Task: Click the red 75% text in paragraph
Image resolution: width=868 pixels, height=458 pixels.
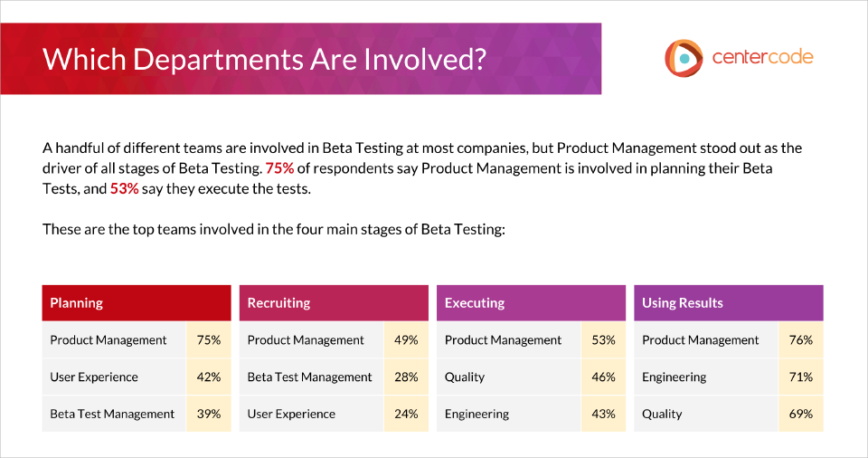Action: 280,167
